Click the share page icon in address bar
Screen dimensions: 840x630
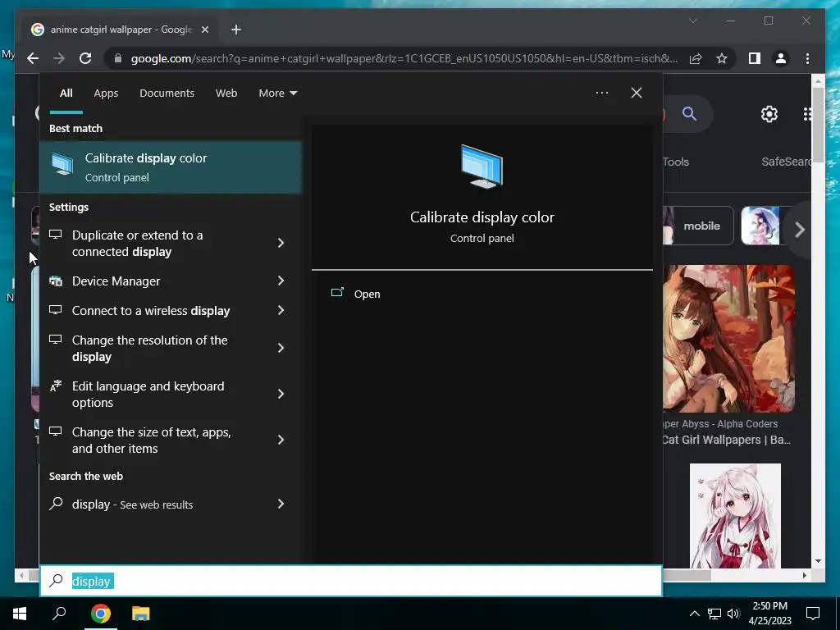tap(696, 58)
